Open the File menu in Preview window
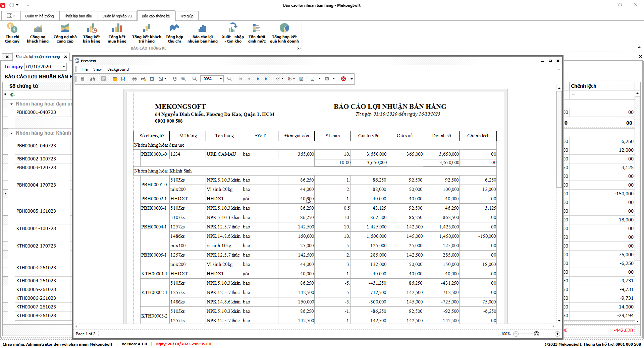Viewport: 644px width, 348px height. coord(85,69)
